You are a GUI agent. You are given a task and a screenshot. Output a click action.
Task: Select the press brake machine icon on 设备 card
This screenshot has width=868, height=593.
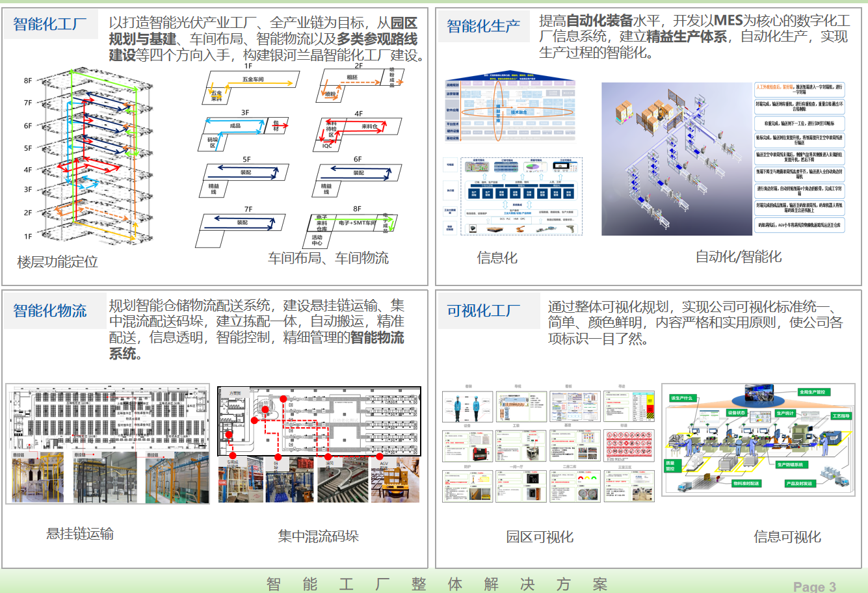coord(479,453)
